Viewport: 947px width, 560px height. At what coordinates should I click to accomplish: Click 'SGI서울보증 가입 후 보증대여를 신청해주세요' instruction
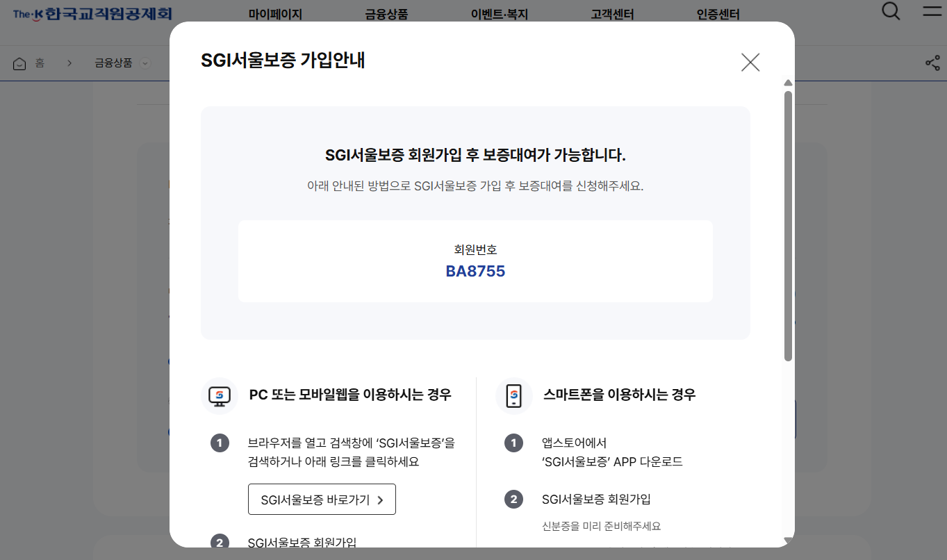[x=475, y=186]
